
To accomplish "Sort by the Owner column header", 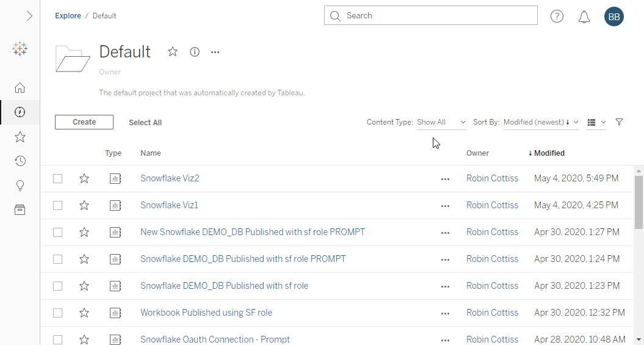I will pyautogui.click(x=477, y=153).
